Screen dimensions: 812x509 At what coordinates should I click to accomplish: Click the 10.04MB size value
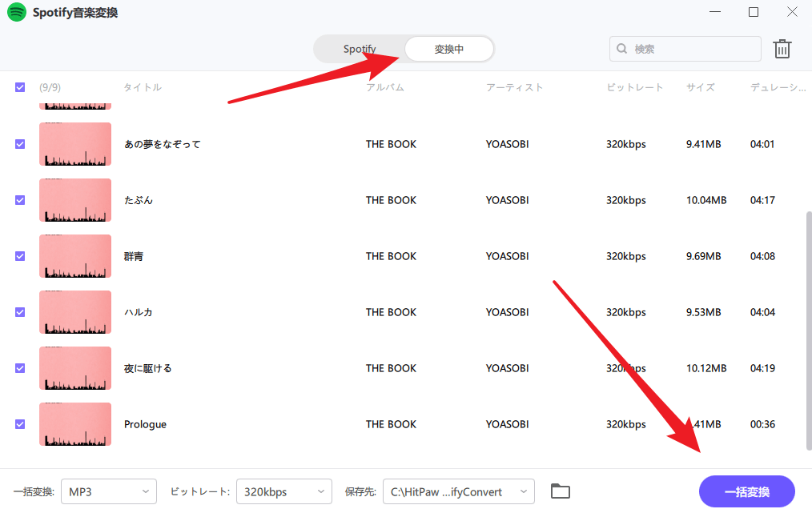coord(706,200)
